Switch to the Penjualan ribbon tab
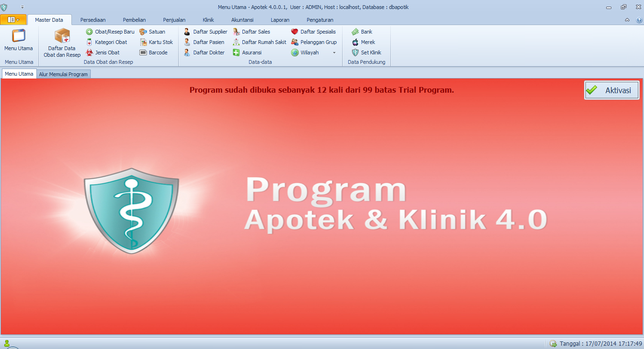Screen dimensions: 644x349 pyautogui.click(x=174, y=20)
